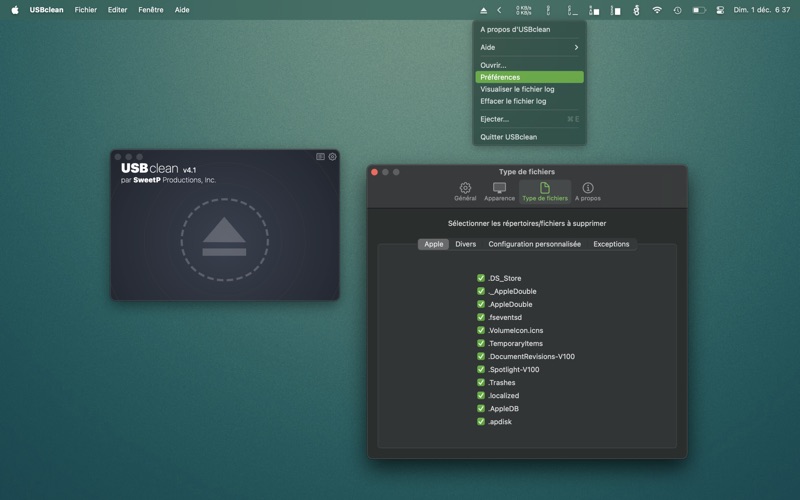Toggle the .VolumeIcon.icns checkbox
This screenshot has width=800, height=500.
point(481,330)
